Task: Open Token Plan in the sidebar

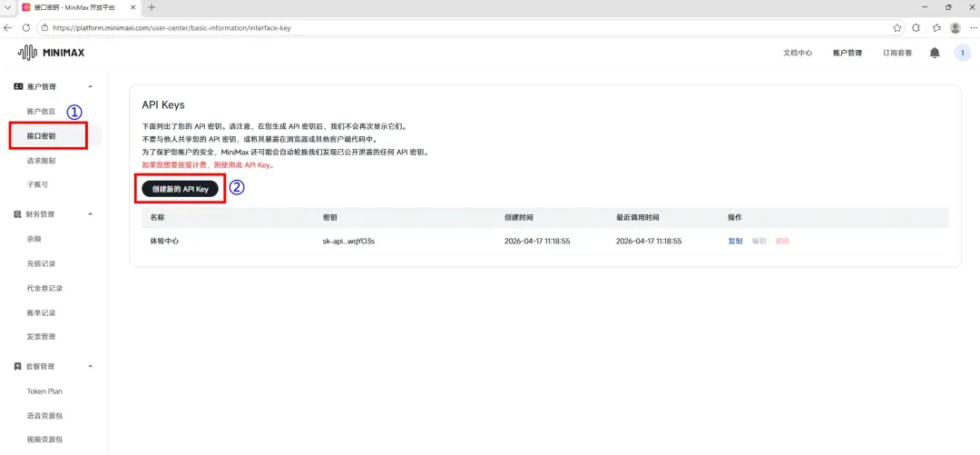Action: coord(44,391)
